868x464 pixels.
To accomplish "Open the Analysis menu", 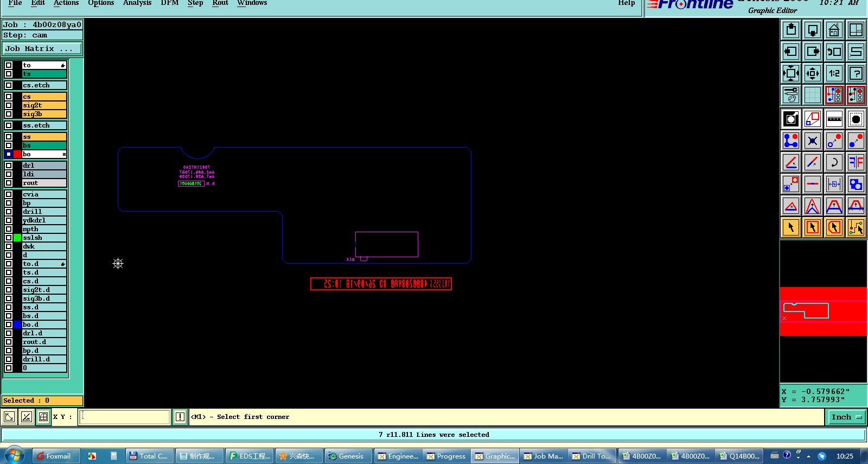I will (137, 3).
